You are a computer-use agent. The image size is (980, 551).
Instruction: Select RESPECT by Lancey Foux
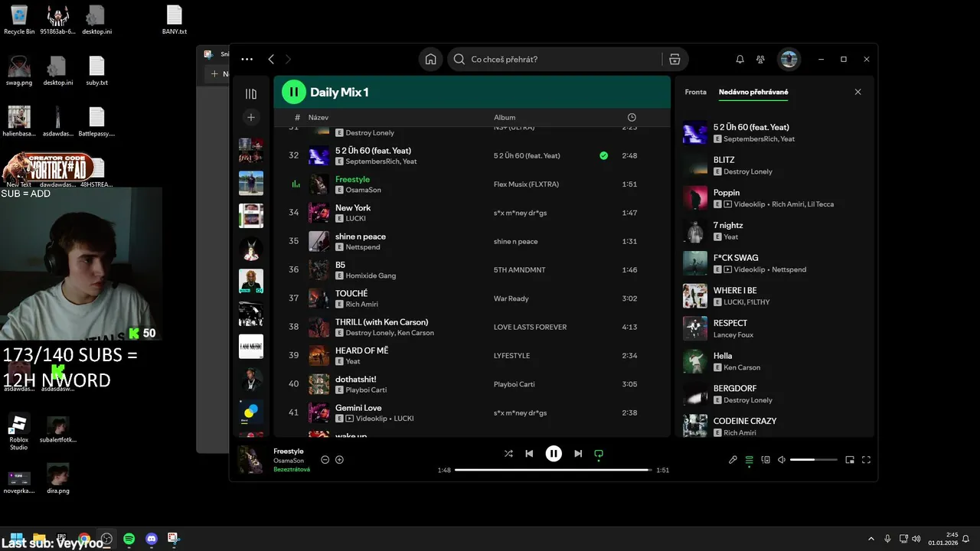(774, 329)
